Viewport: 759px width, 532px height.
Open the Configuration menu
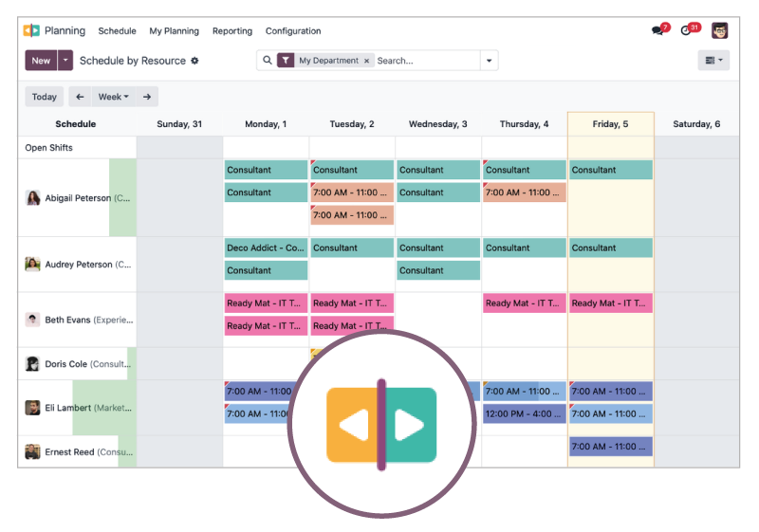293,31
